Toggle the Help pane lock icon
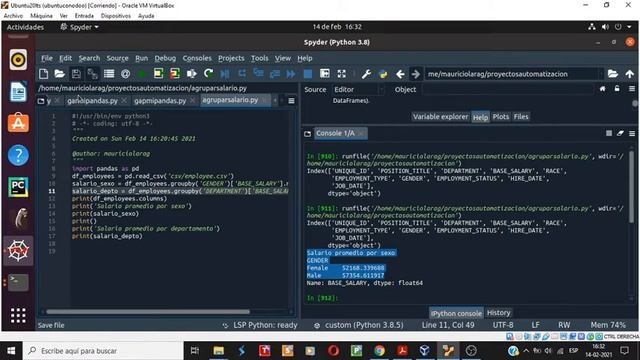The height and width of the screenshot is (360, 640). tap(617, 89)
